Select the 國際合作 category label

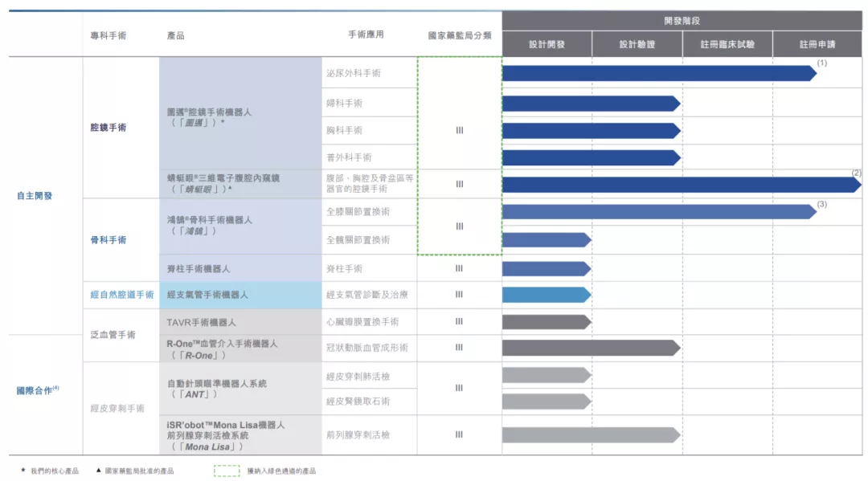point(37,390)
